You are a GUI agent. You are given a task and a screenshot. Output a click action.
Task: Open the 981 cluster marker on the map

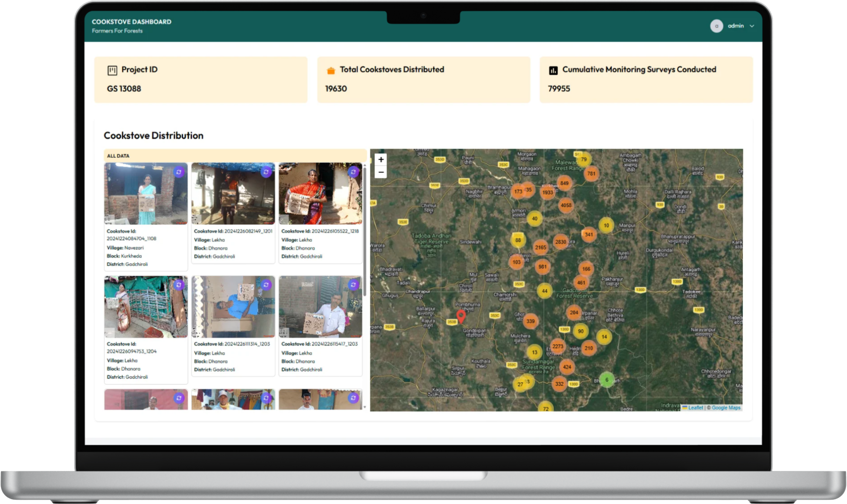tap(542, 267)
